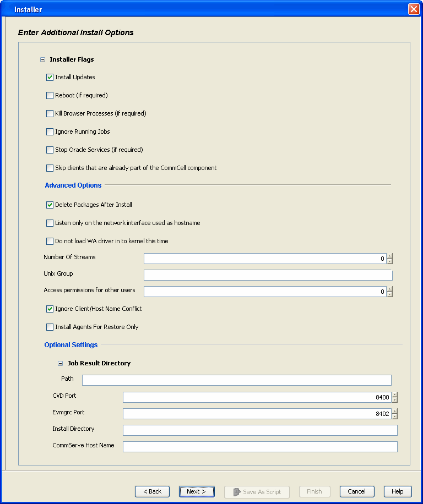Enable Ignore Running Jobs
Screen dimensions: 423x504
pyautogui.click(x=50, y=132)
